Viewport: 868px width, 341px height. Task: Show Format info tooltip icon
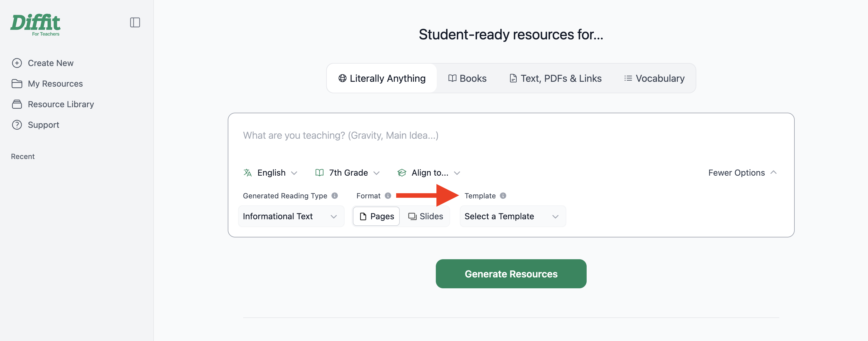click(x=388, y=195)
